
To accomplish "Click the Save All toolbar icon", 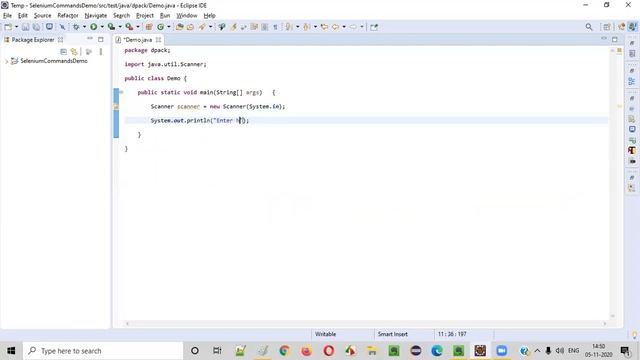I will click(x=36, y=27).
